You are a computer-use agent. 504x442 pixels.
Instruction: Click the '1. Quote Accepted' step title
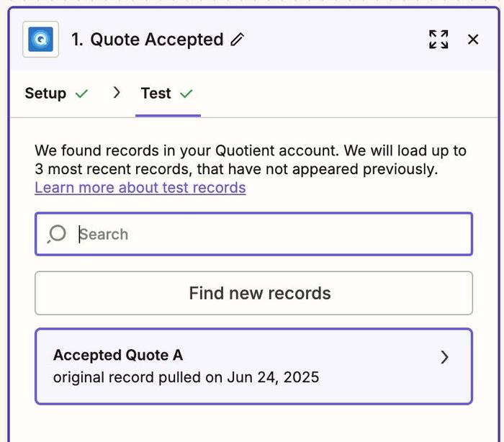pyautogui.click(x=147, y=40)
